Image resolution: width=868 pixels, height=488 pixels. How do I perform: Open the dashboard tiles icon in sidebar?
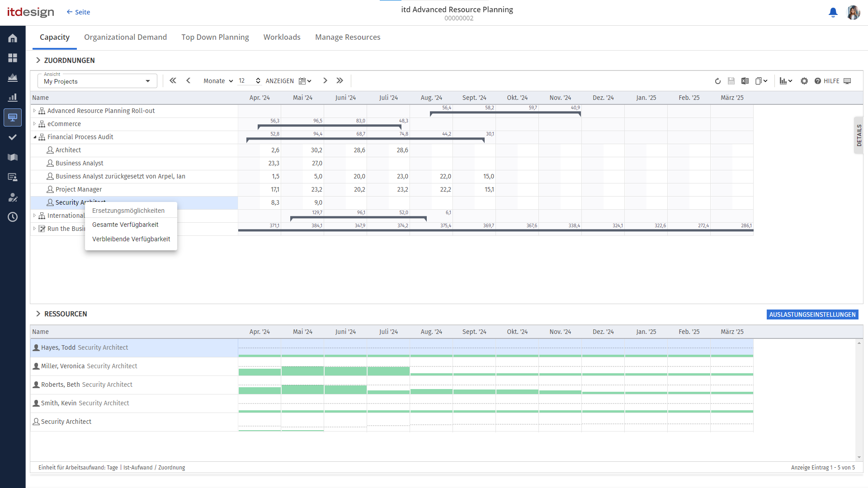tap(13, 58)
